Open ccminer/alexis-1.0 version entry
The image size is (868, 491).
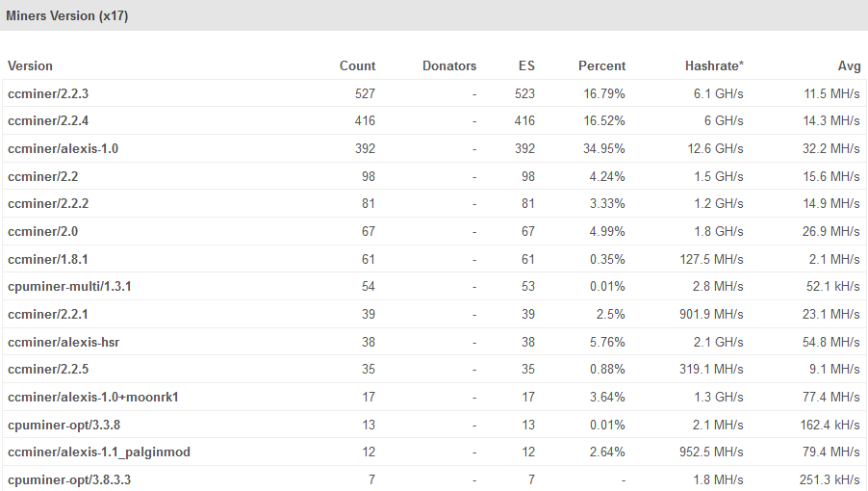click(63, 149)
